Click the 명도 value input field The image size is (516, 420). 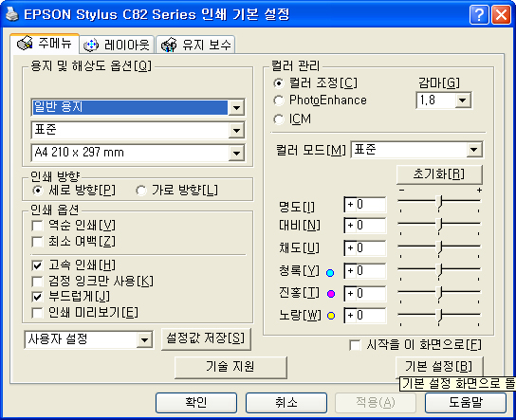point(365,205)
